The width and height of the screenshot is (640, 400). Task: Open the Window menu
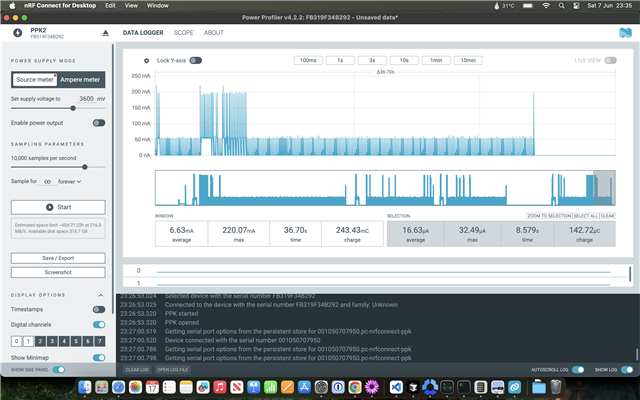pyautogui.click(x=158, y=6)
